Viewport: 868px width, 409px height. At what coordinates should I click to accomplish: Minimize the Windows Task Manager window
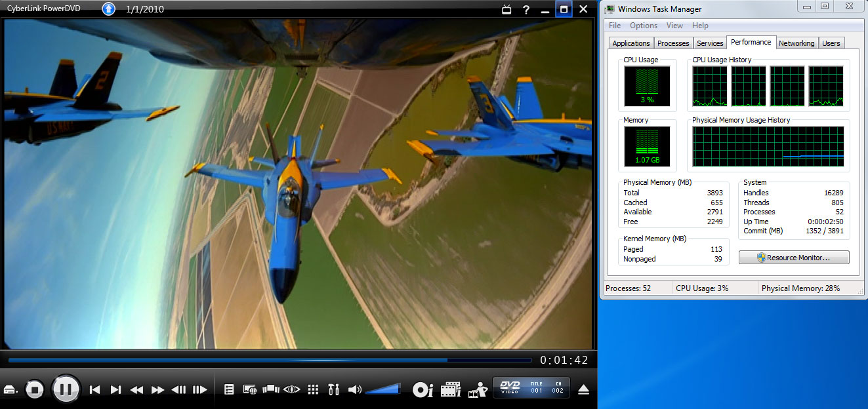pos(807,7)
